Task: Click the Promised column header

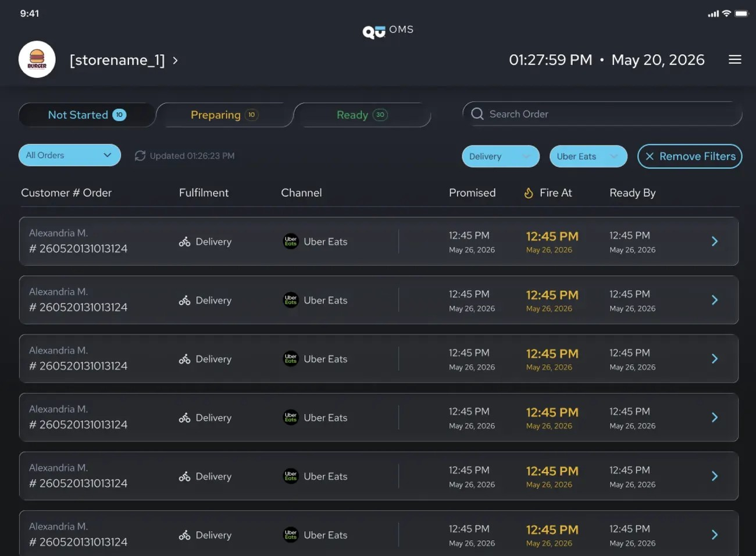Action: [472, 193]
